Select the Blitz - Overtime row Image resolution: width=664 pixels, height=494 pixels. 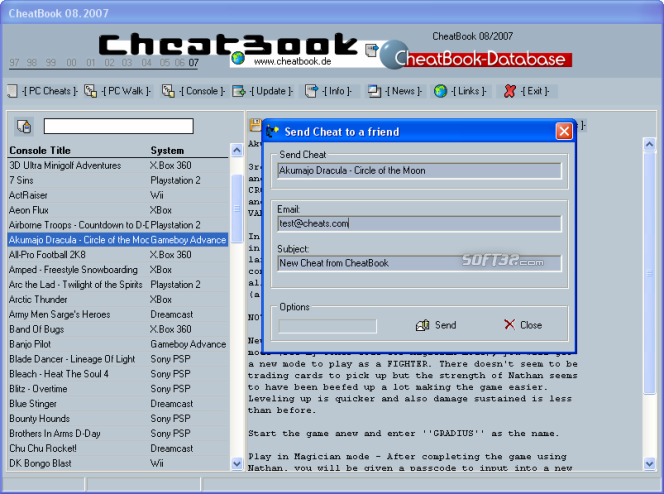pyautogui.click(x=118, y=389)
